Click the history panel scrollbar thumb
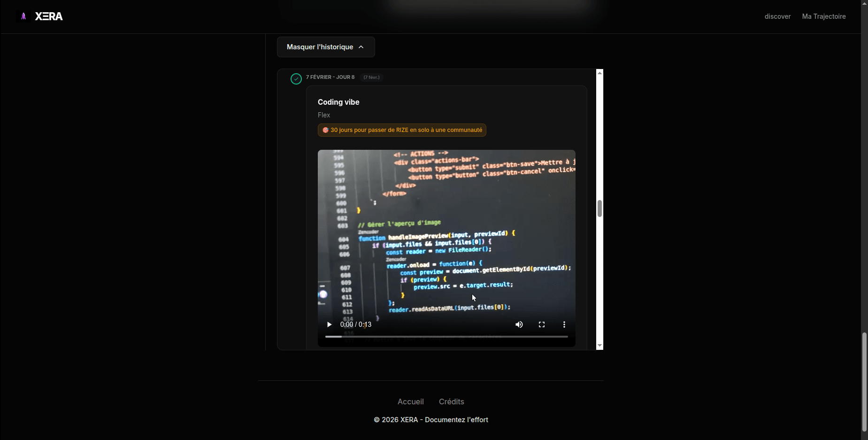868x440 pixels. click(599, 208)
